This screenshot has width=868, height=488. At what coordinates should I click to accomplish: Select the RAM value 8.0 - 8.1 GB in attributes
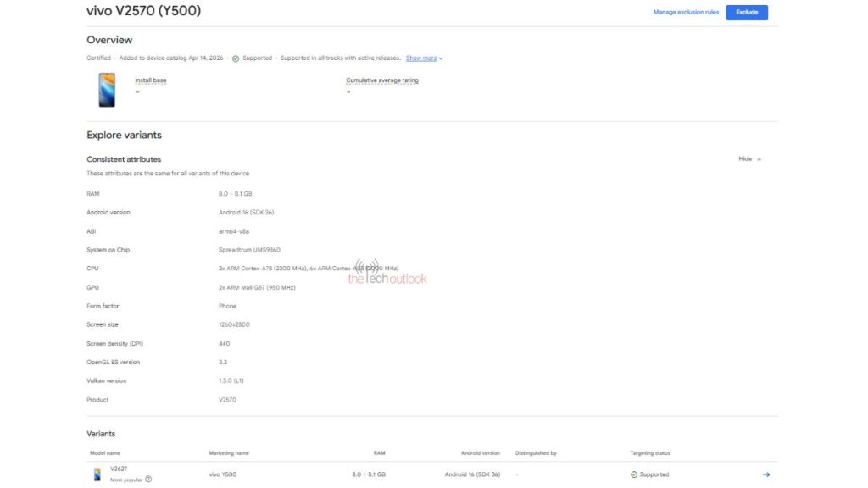(x=236, y=194)
